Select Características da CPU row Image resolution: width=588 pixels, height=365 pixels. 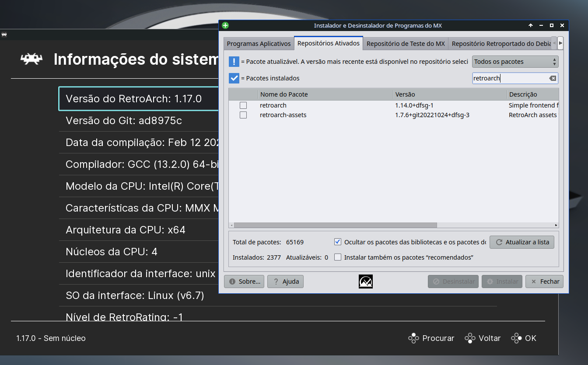(x=139, y=208)
